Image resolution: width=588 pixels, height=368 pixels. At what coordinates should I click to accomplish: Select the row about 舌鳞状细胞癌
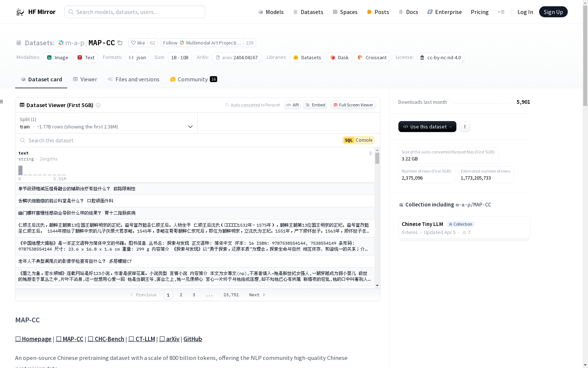(x=195, y=201)
